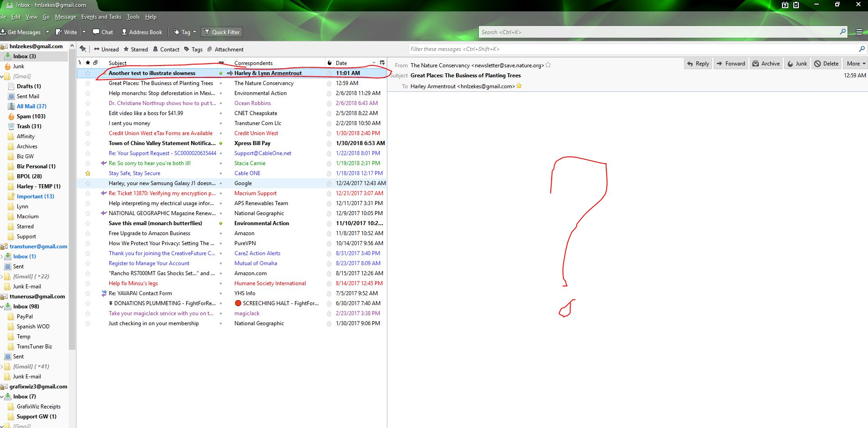Open the column picker icon
Image resolution: width=868 pixels, height=428 pixels.
click(x=382, y=63)
